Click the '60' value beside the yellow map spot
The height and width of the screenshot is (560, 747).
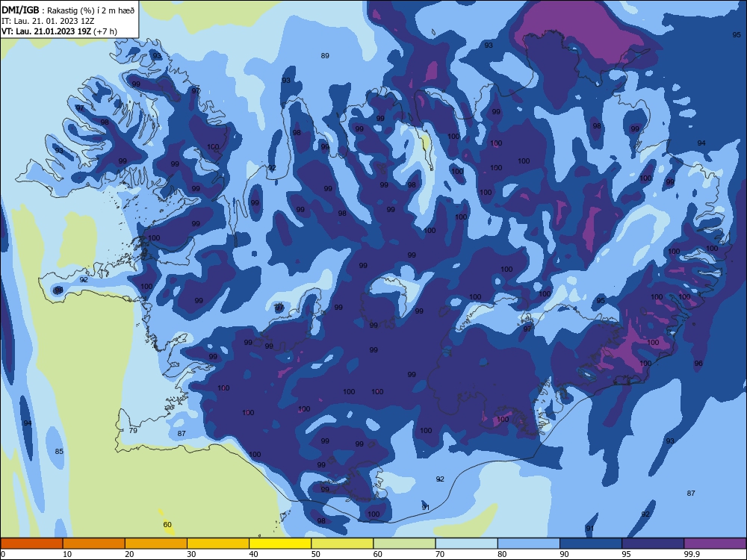pyautogui.click(x=167, y=525)
